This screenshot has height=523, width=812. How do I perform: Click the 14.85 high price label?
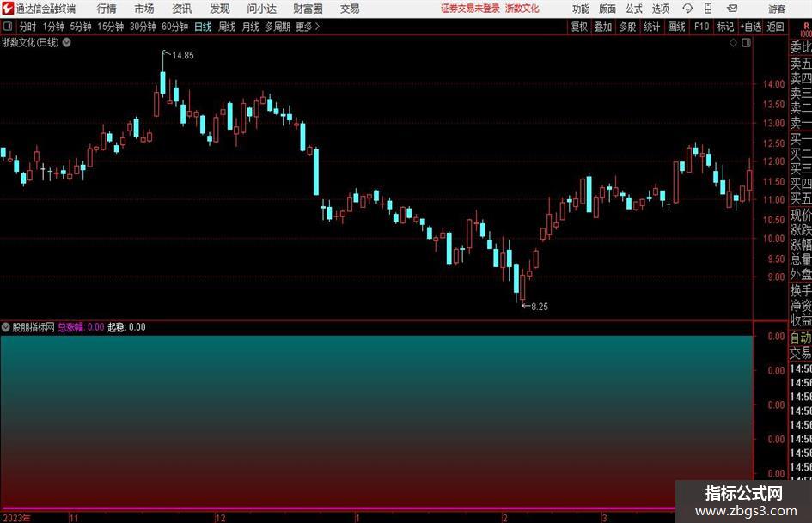tap(183, 56)
